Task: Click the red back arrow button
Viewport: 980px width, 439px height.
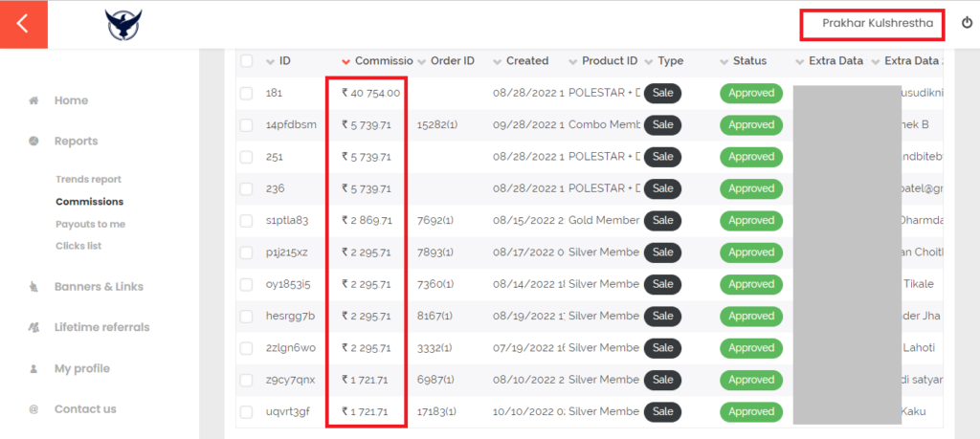Action: tap(24, 24)
